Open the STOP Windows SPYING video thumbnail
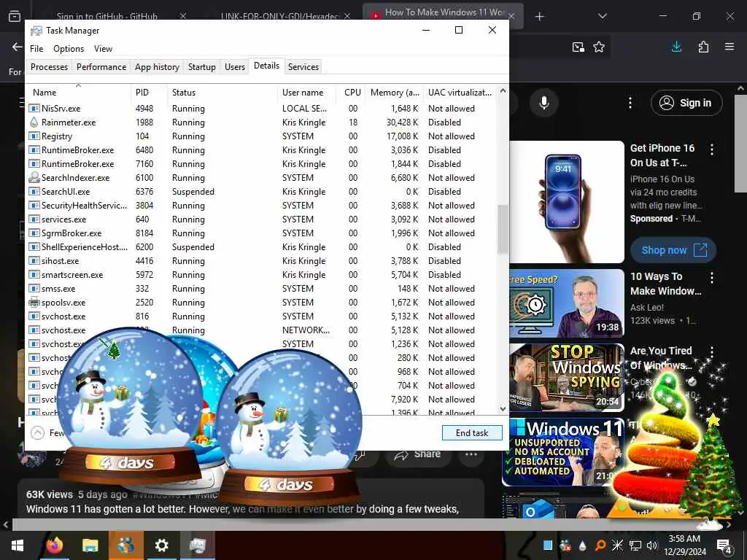The width and height of the screenshot is (747, 560). 566,377
